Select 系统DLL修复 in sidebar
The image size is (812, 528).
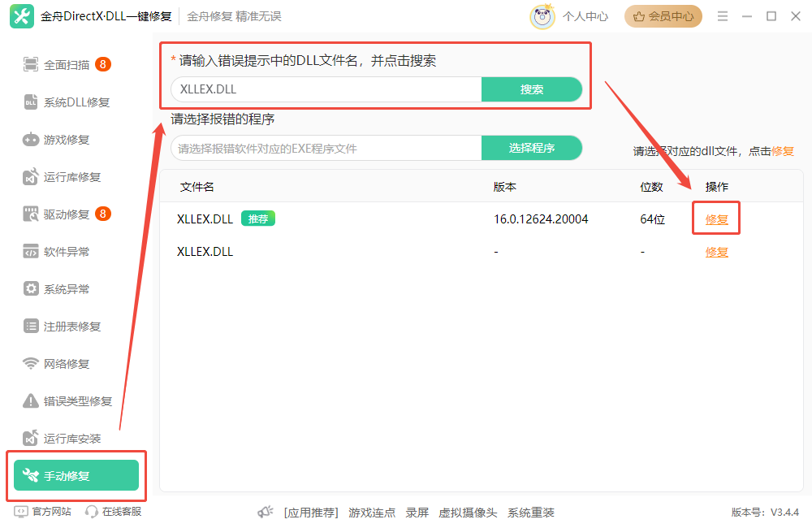76,102
